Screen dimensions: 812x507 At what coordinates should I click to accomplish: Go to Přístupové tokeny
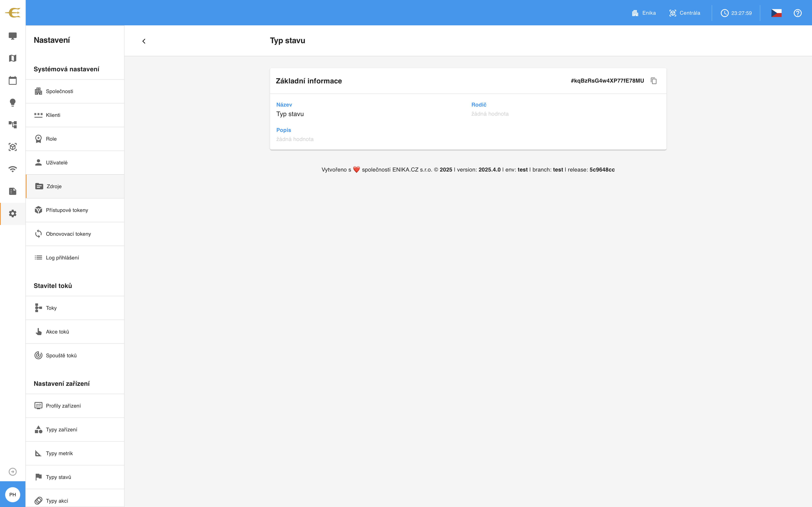[x=75, y=210]
